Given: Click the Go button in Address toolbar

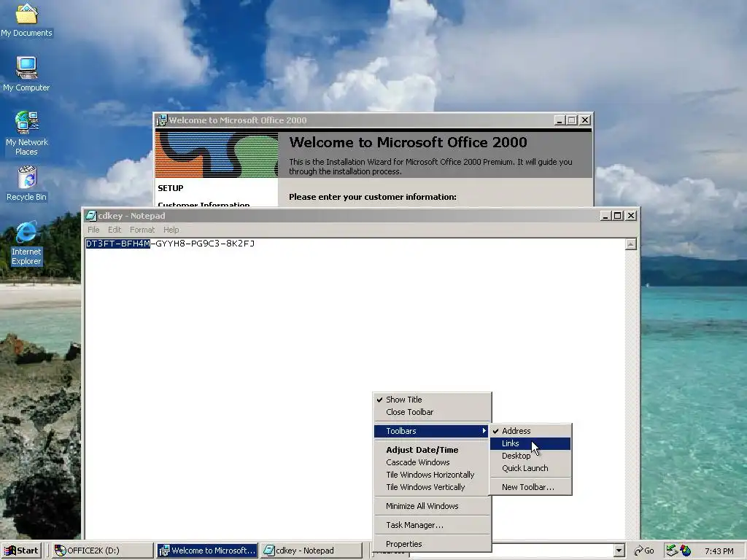Looking at the screenshot, I should coord(643,551).
